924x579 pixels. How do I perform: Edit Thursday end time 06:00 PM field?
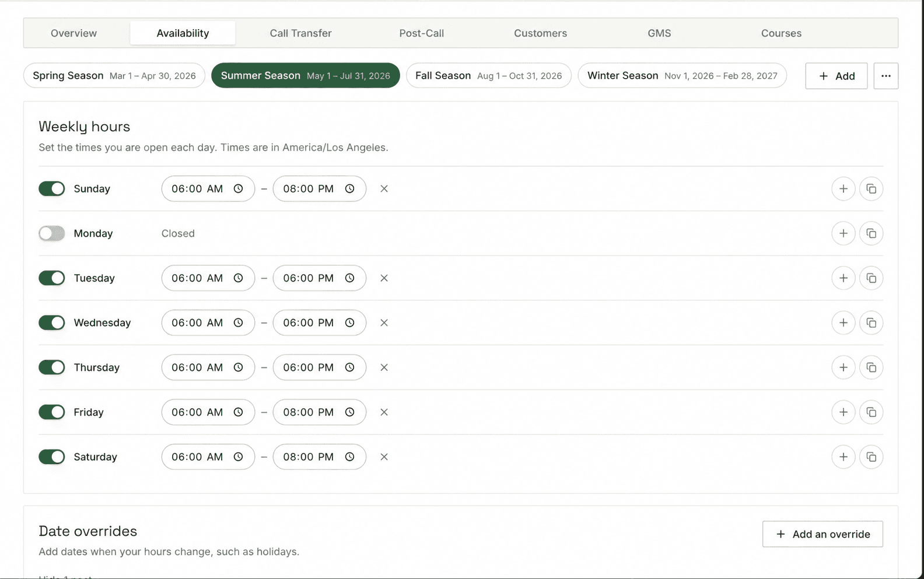coord(320,367)
